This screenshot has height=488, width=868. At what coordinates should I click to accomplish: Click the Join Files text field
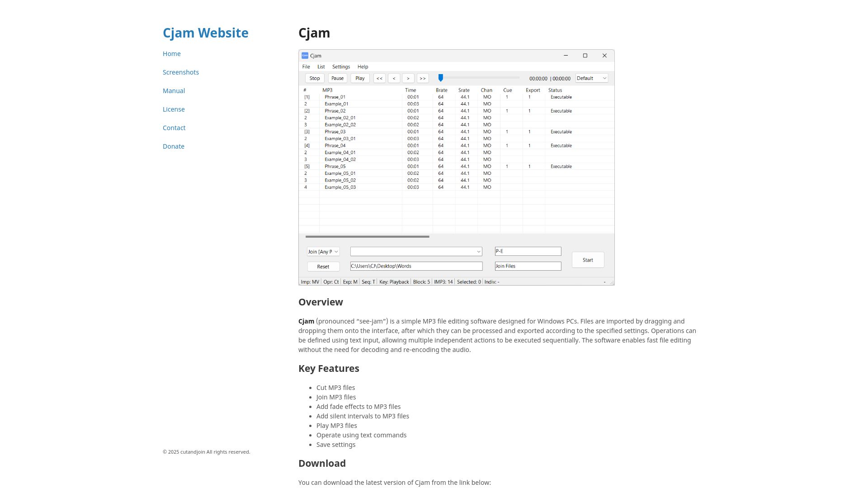[528, 266]
